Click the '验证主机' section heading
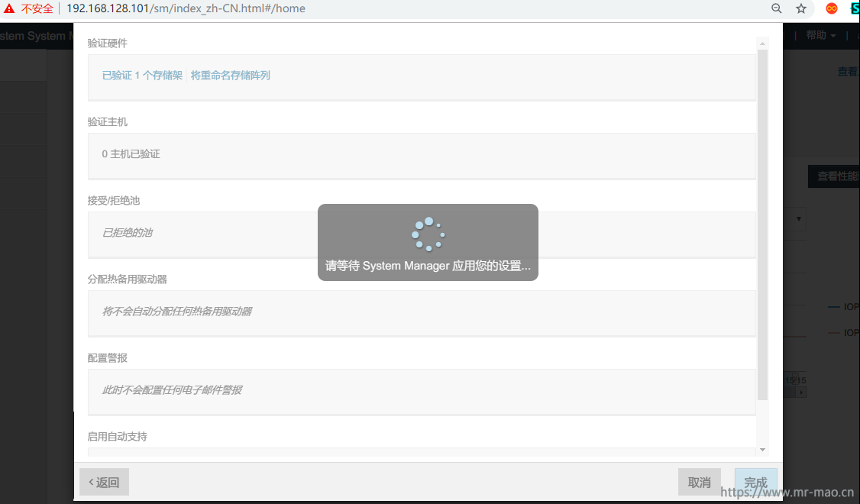860x504 pixels. 108,121
